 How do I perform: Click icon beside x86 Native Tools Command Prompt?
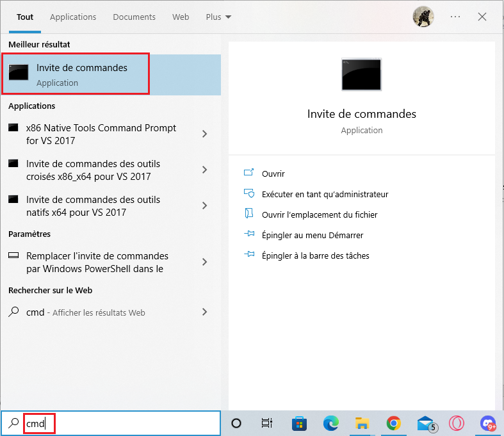(13, 127)
